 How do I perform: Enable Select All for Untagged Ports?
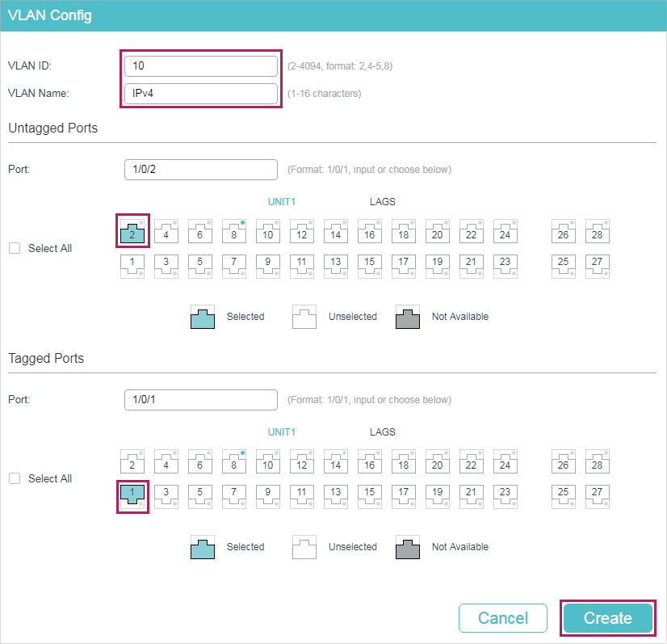coord(15,248)
